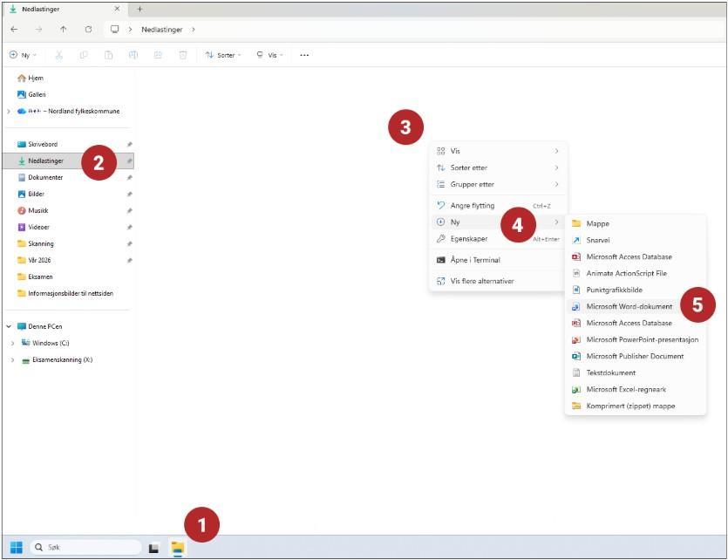Image resolution: width=728 pixels, height=560 pixels.
Task: Open the three-dots more options menu
Action: click(x=304, y=55)
